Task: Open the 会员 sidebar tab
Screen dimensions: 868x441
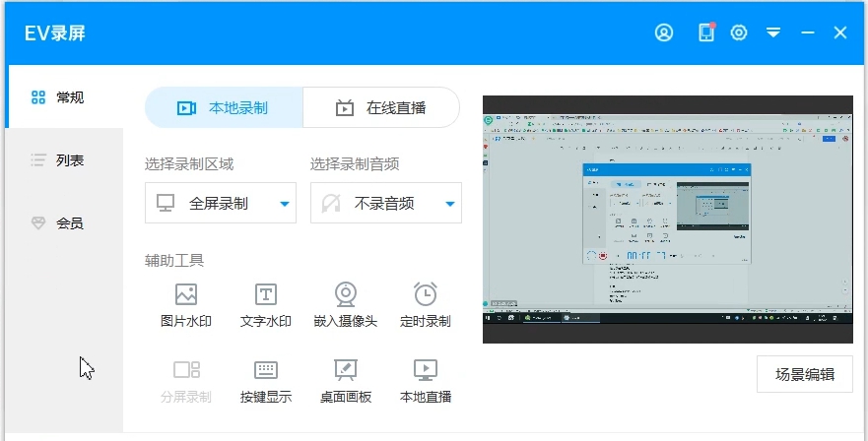Action: tap(64, 223)
